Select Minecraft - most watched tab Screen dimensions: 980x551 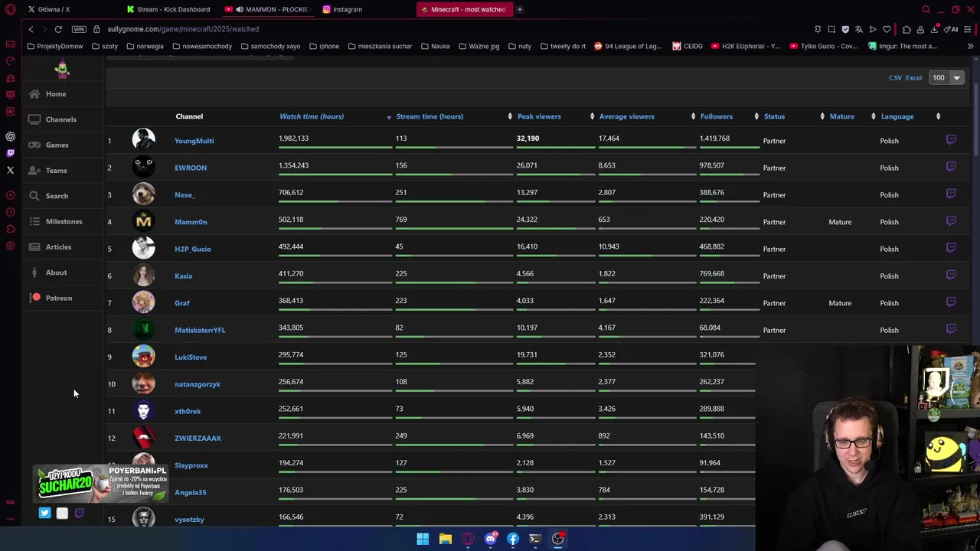464,9
